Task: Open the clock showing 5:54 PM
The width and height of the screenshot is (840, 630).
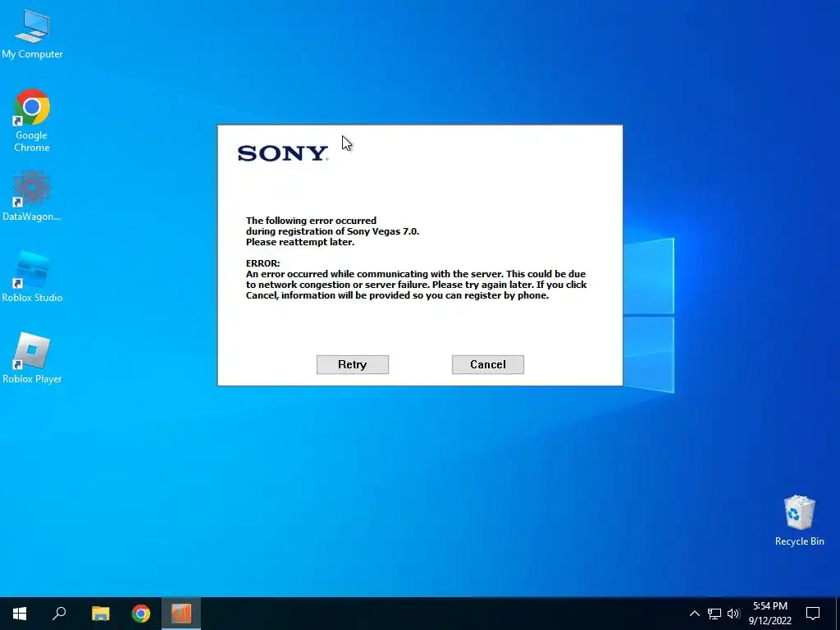Action: (769, 614)
